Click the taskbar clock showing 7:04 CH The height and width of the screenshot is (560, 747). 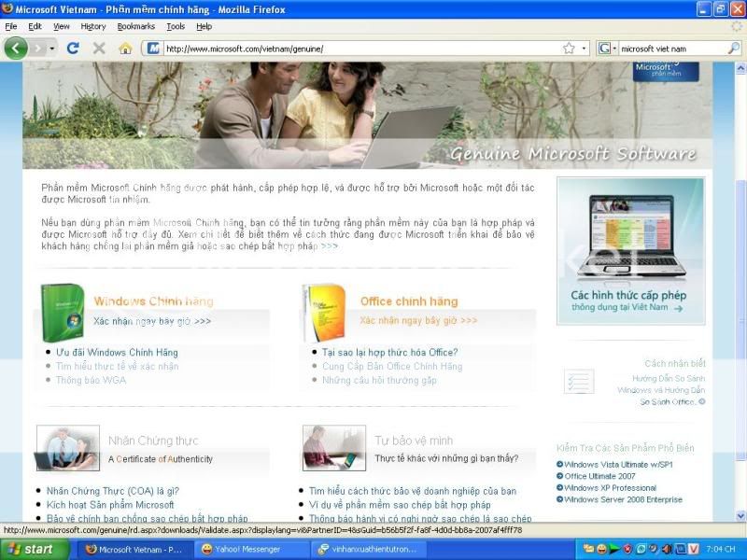click(x=721, y=550)
